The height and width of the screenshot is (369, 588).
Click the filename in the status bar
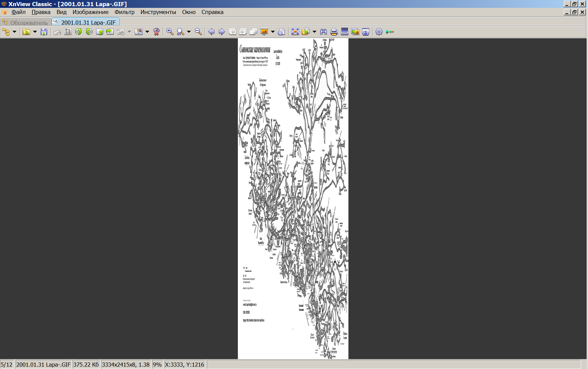(x=43, y=365)
